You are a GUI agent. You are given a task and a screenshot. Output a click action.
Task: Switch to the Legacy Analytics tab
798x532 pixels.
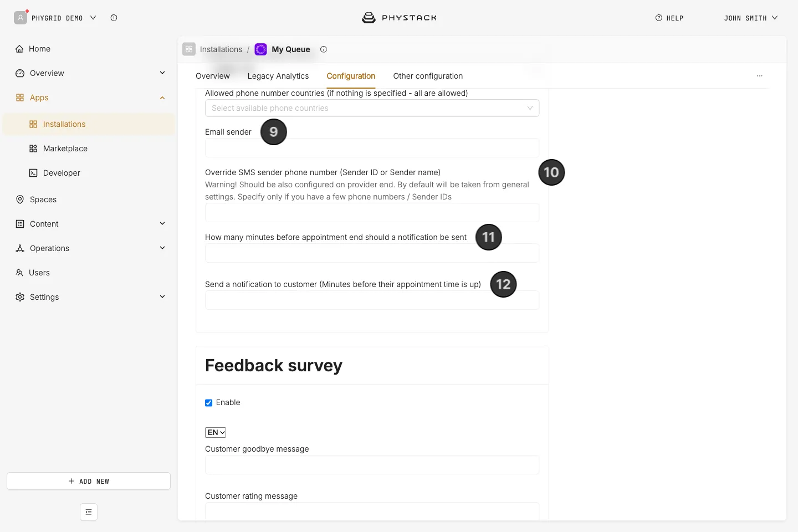coord(278,76)
